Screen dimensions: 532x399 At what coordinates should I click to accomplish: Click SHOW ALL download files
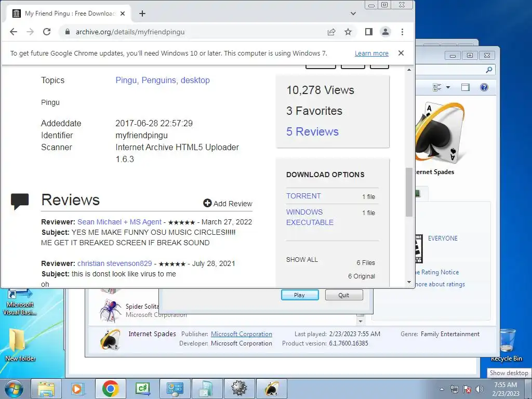(x=302, y=260)
